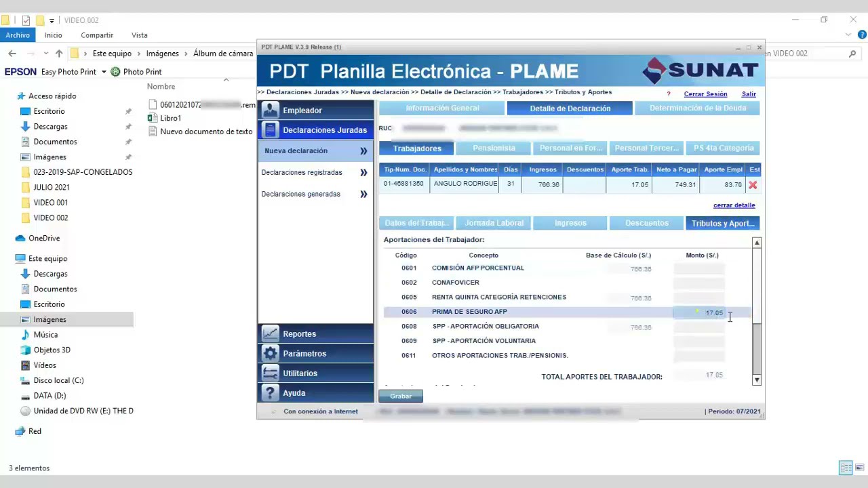
Task: Open Reportes via its chart icon
Action: click(270, 333)
